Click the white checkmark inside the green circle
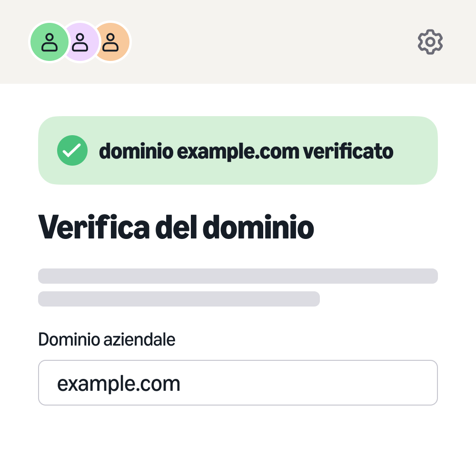Screen dimensions: 476x476 [x=72, y=150]
